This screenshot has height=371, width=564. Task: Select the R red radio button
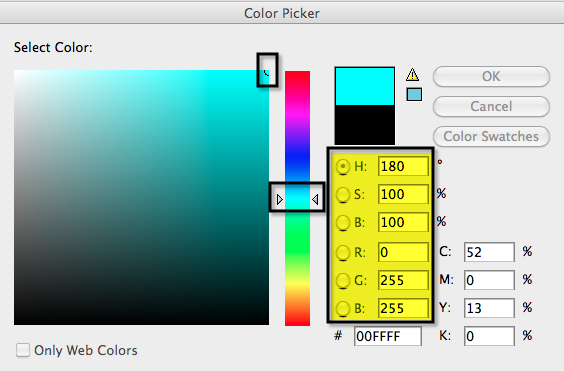click(343, 253)
